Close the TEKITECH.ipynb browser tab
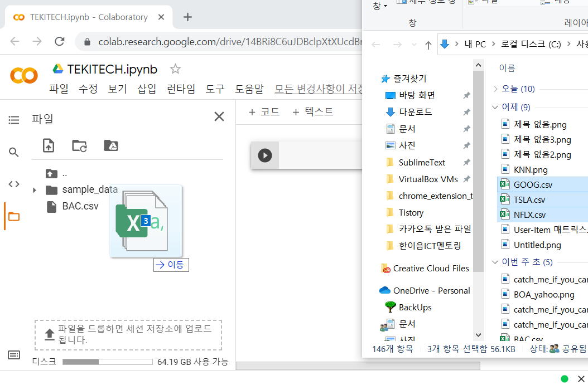This screenshot has width=588, height=385. 161,17
